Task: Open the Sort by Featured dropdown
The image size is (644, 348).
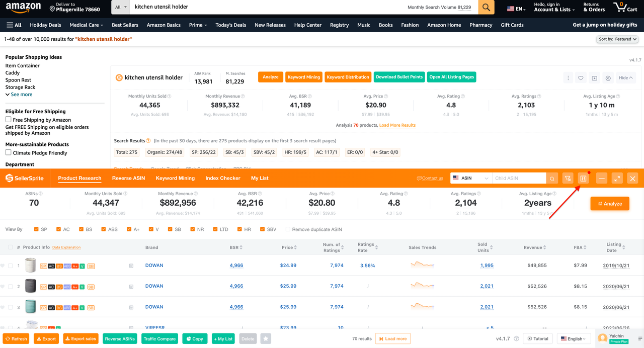Action: click(617, 39)
